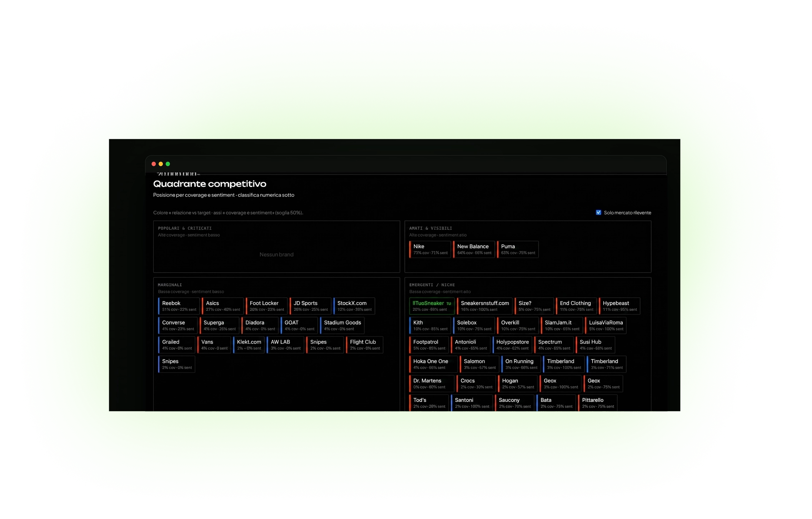Click the POPOLARI & CRITICATI quadrant title
812x519 pixels.
point(185,228)
